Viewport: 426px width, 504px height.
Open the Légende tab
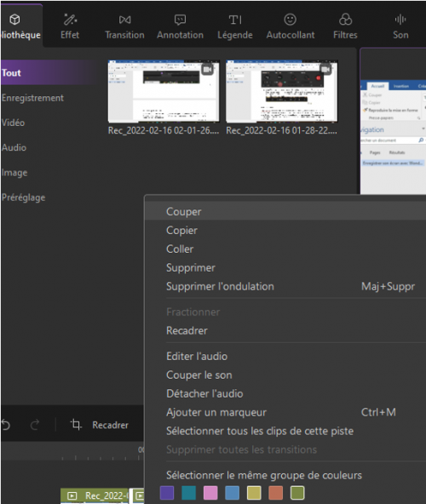pyautogui.click(x=235, y=26)
